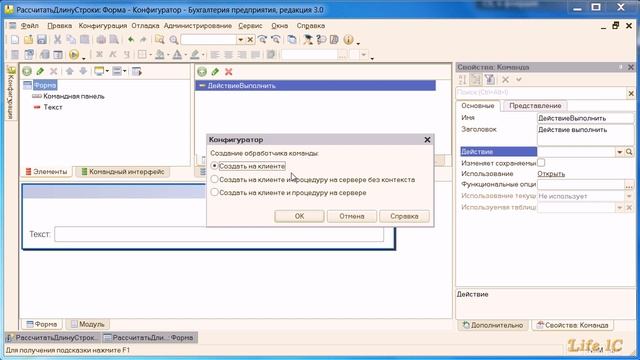
Task: Clear the properties search field
Action: pyautogui.click(x=631, y=93)
